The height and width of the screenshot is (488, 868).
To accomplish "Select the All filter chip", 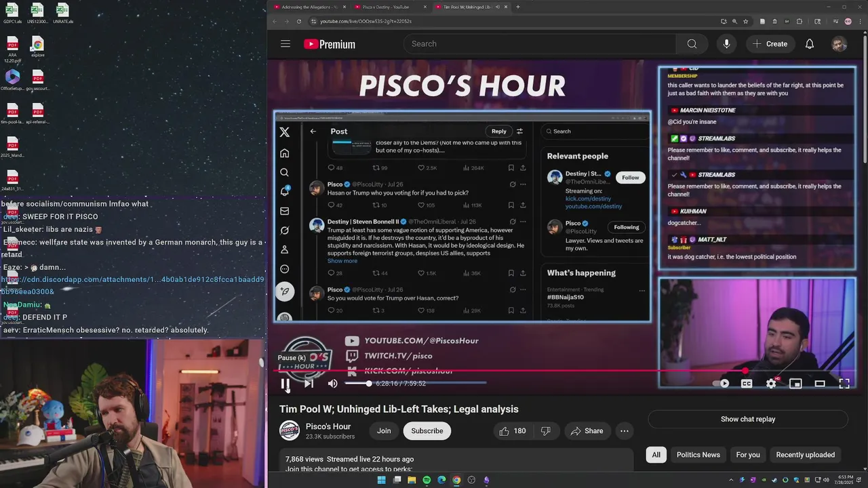I will pos(656,455).
